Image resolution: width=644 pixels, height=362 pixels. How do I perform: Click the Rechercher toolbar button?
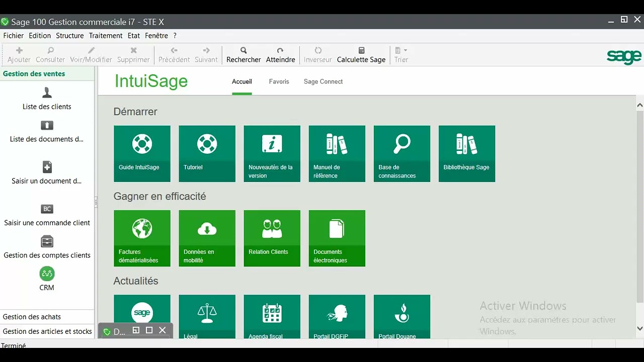point(244,55)
